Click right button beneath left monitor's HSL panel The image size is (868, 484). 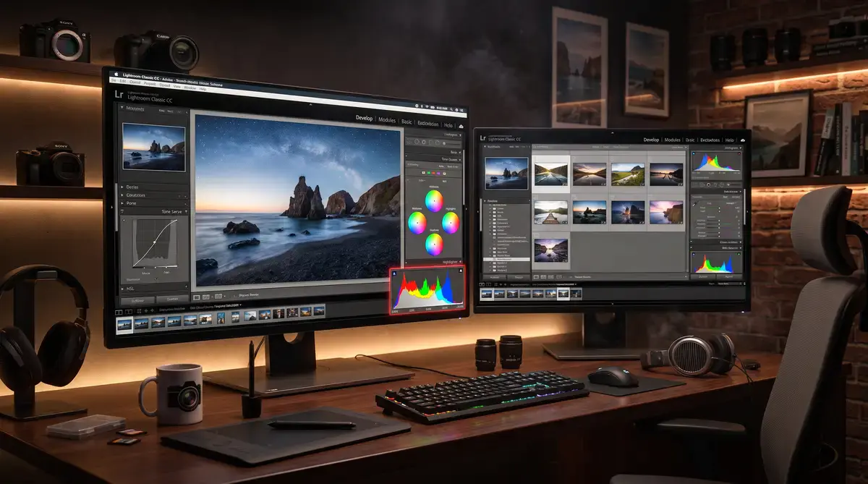[171, 299]
